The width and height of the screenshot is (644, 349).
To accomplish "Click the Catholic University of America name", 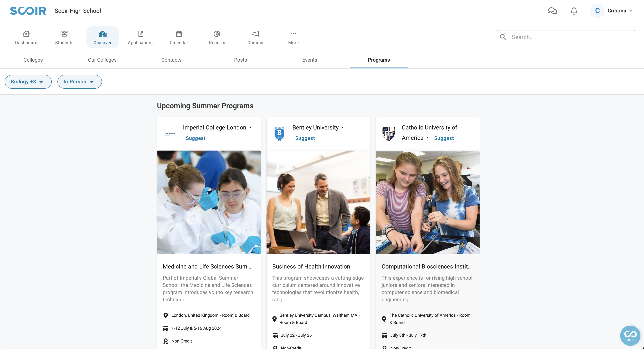I will pyautogui.click(x=430, y=133).
